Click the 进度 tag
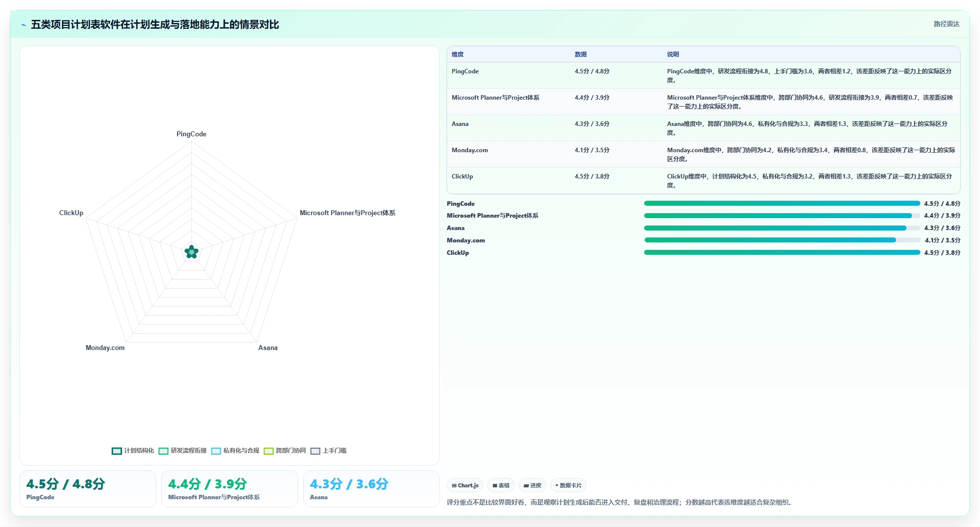Viewport: 980px width, 527px height. tap(532, 485)
